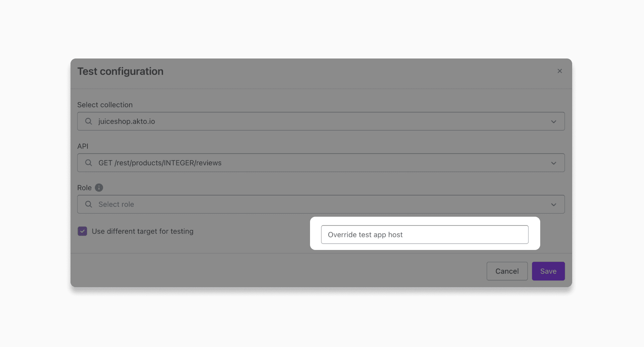Click the Override test app host input
The width and height of the screenshot is (644, 347).
pos(424,234)
